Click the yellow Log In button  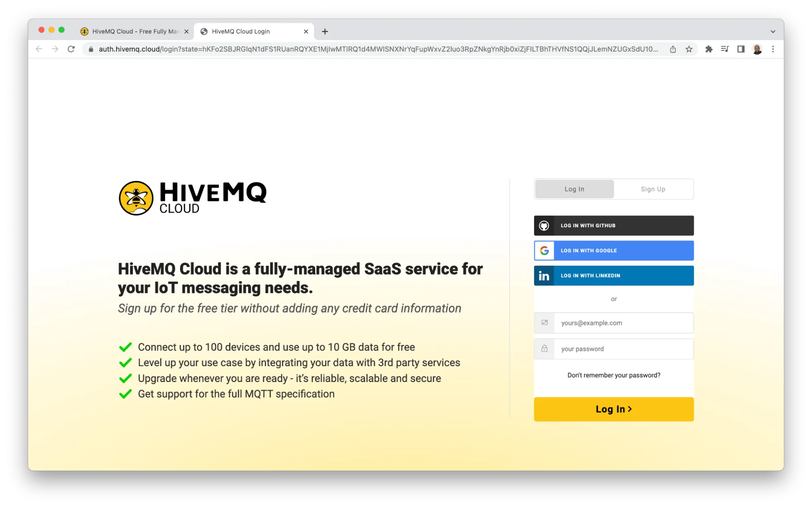click(613, 409)
